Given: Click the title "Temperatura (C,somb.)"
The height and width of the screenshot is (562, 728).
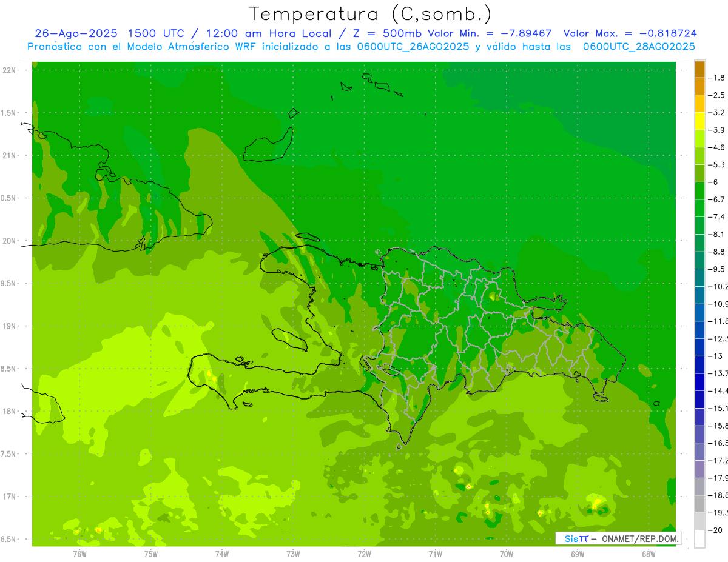Looking at the screenshot, I should click(371, 14).
